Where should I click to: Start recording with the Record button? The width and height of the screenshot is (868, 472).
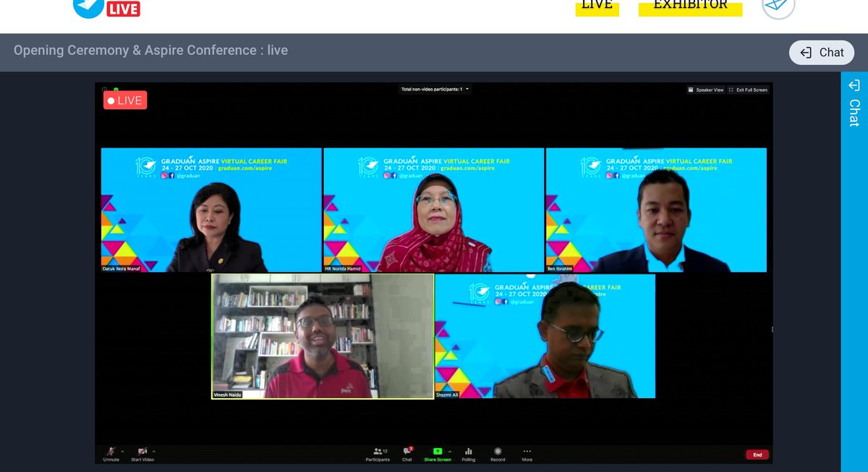point(498,454)
